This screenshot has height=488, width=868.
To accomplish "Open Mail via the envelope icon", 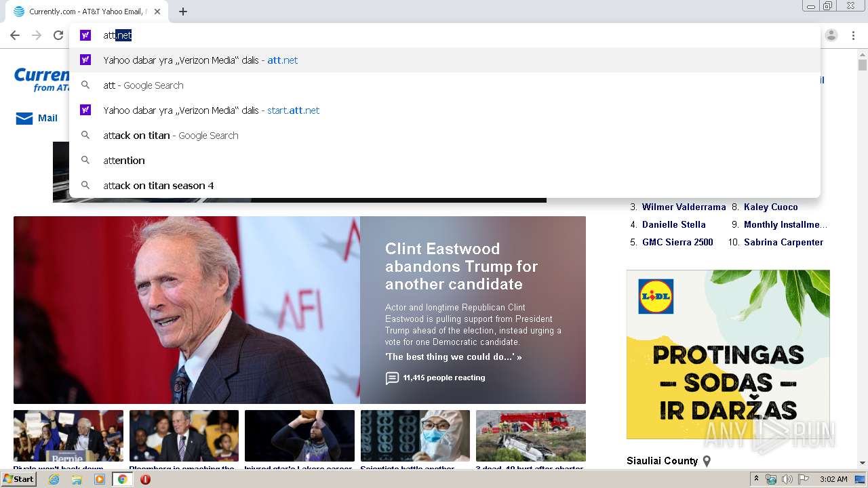I will [24, 119].
